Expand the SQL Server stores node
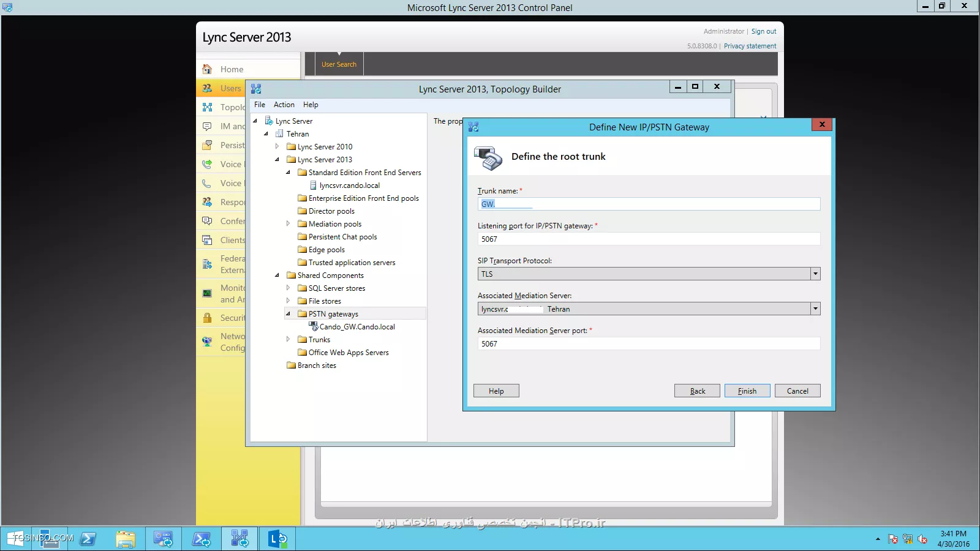The width and height of the screenshot is (980, 551). (x=288, y=288)
